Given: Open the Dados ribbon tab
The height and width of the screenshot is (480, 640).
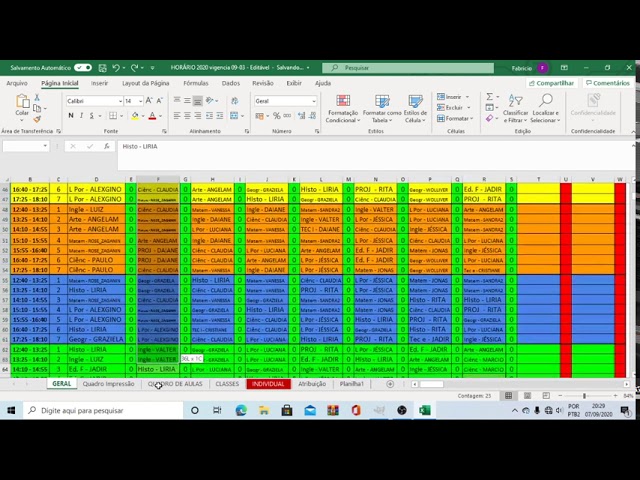Looking at the screenshot, I should 231,83.
